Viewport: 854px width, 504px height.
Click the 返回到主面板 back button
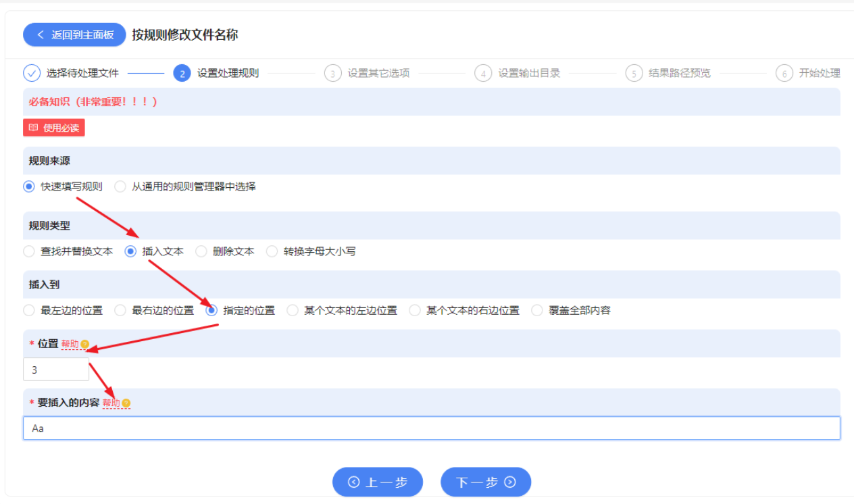(x=74, y=34)
